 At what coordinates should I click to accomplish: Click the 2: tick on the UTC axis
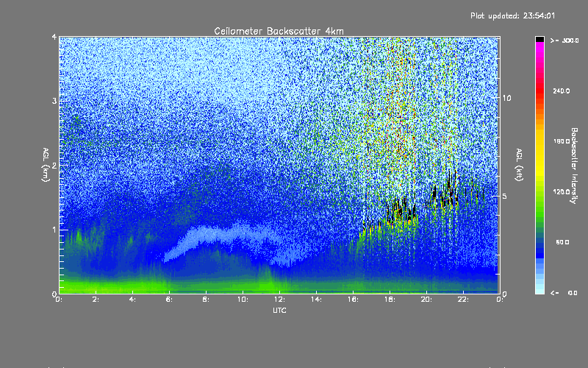tap(96, 300)
